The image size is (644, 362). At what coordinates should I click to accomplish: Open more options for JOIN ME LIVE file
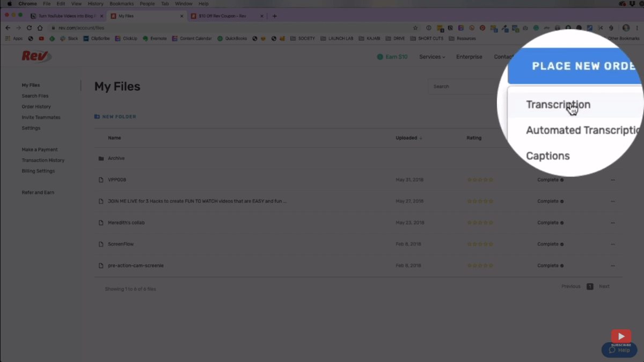pos(613,201)
